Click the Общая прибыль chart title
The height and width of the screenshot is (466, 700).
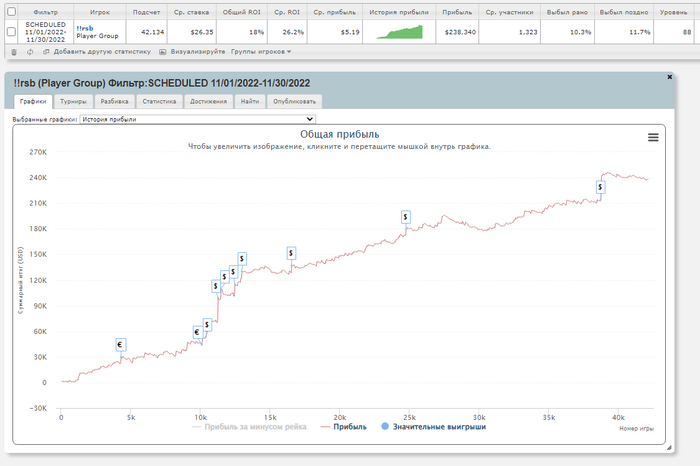339,134
